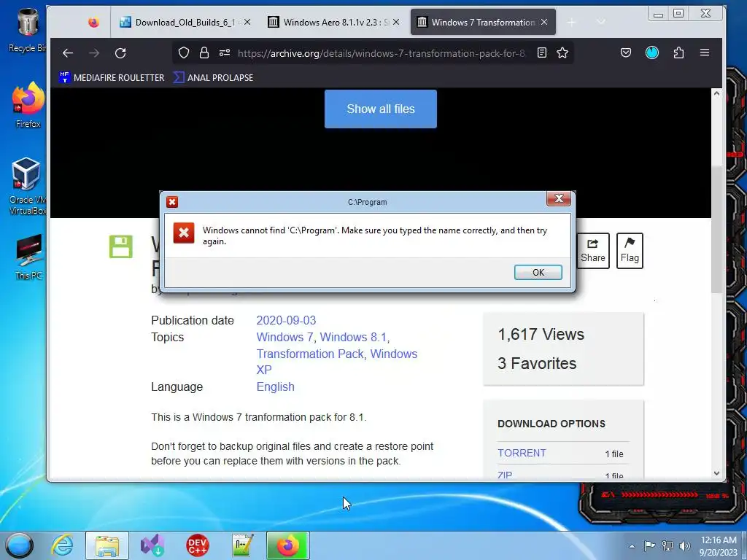
Task: Open the network tray icon
Action: 667,545
